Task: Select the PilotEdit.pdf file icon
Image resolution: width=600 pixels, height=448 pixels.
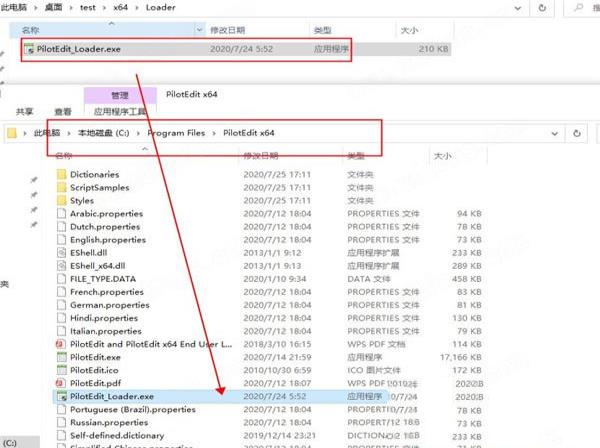Action: tap(60, 383)
